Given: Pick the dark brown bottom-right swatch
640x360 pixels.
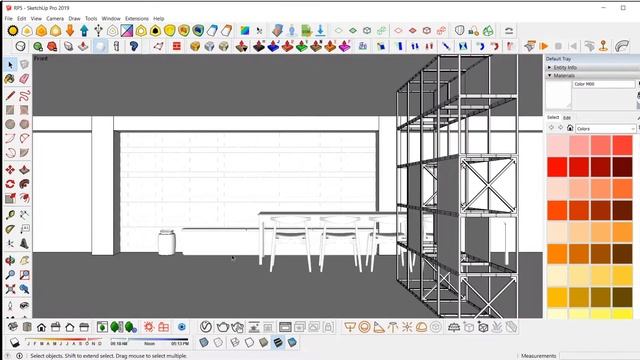Looking at the screenshot, I should 622,297.
